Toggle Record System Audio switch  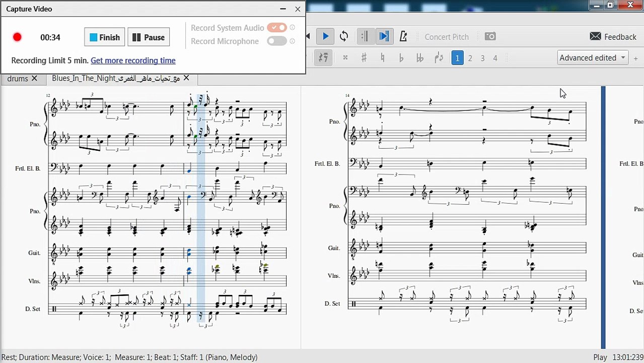(277, 28)
